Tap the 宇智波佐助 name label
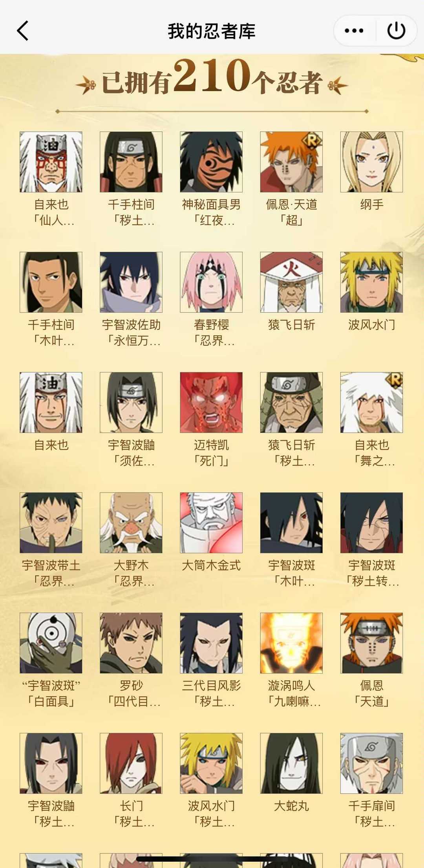 tap(131, 325)
